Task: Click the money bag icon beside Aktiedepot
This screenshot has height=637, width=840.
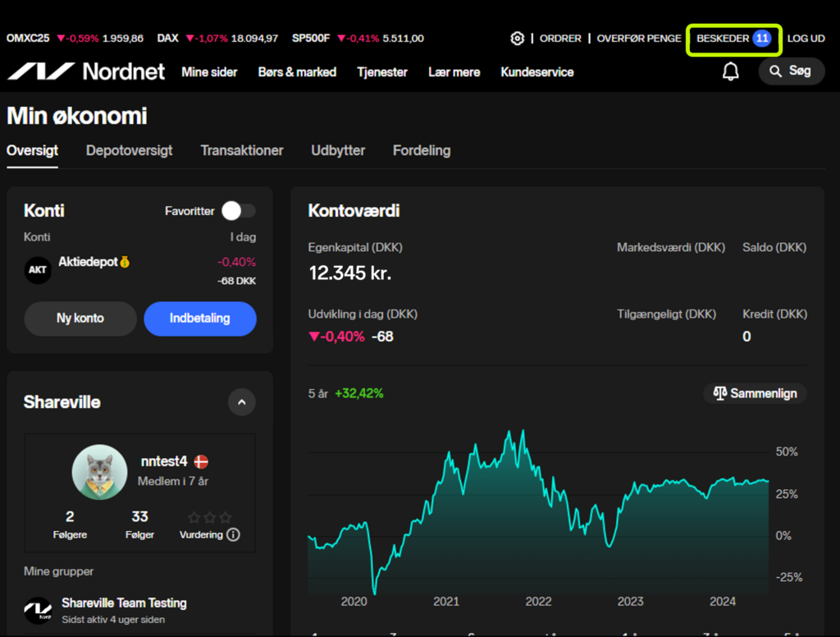Action: 125,262
